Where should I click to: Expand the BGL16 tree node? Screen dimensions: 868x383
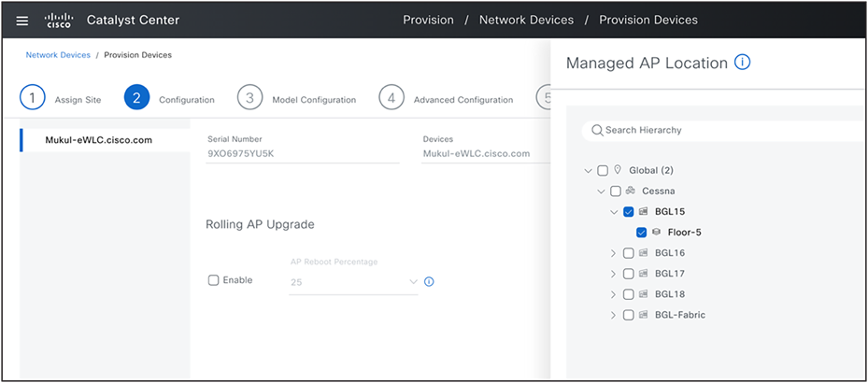[613, 253]
